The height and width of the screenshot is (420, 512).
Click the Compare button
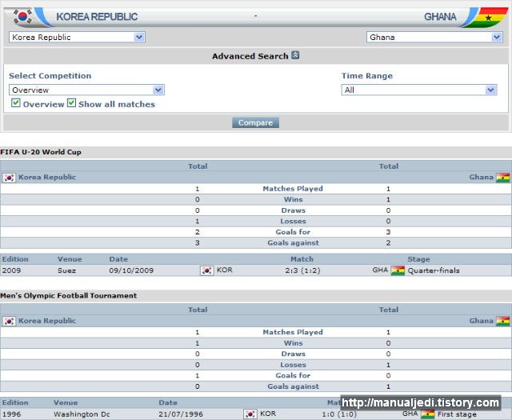point(255,122)
